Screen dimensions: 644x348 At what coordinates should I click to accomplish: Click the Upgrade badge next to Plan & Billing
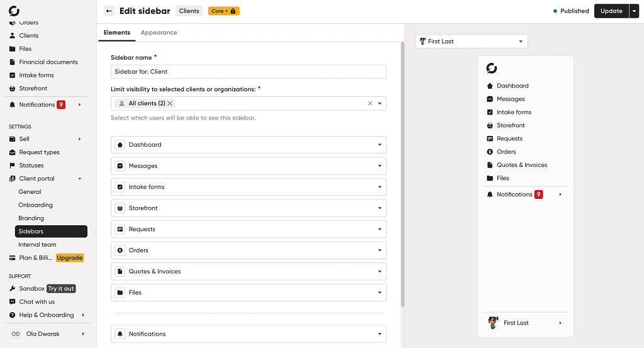pyautogui.click(x=70, y=258)
